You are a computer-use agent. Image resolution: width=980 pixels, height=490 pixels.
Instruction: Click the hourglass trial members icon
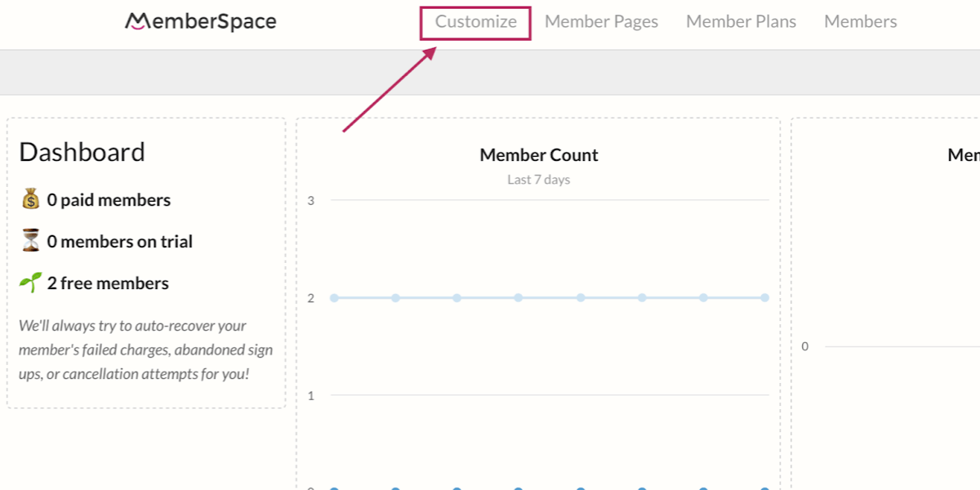point(29,240)
